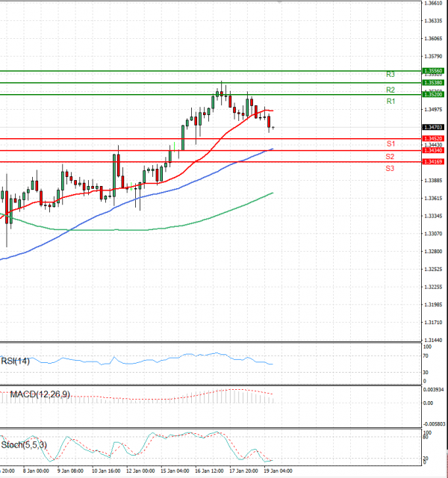This screenshot has width=448, height=478.
Task: Click the 19 Jan 04:00 time label
Action: coord(279,471)
